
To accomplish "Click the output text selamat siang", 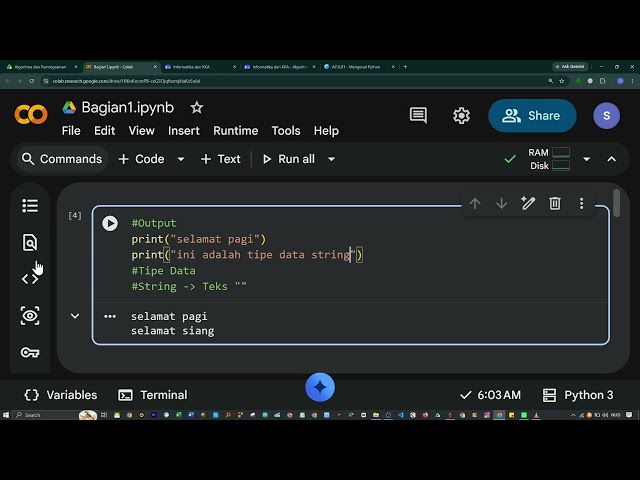I will 172,331.
